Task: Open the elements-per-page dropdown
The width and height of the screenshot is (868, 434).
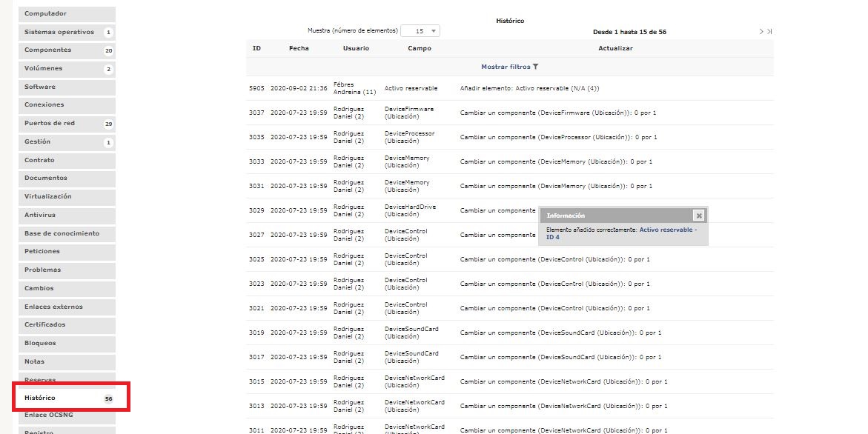Action: coord(420,31)
